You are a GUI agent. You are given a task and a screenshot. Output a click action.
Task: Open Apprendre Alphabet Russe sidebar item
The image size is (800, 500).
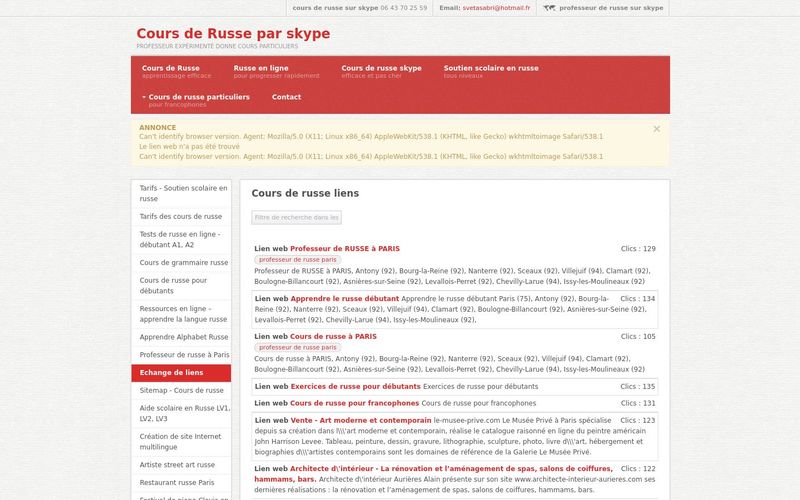(x=181, y=337)
